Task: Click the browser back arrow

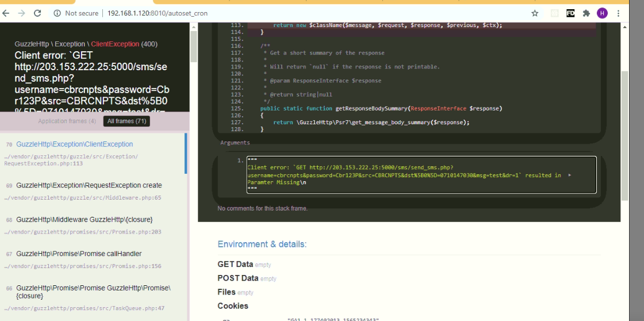Action: [6, 13]
